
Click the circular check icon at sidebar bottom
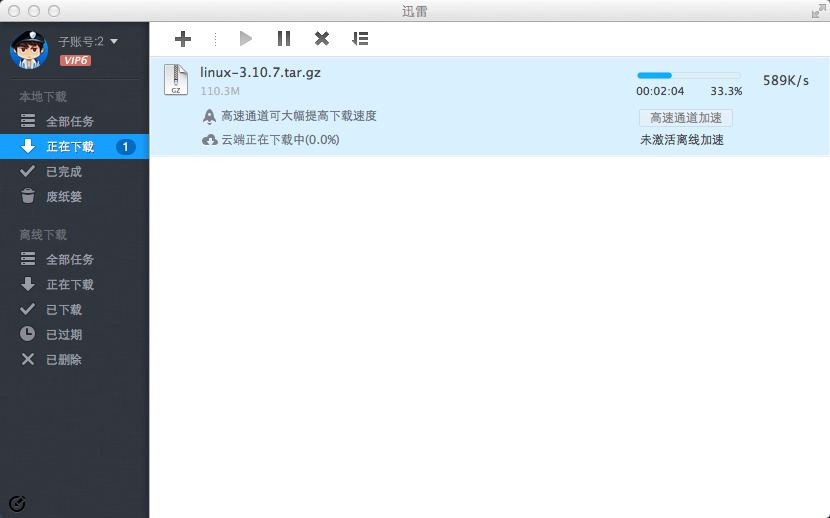tap(17, 503)
